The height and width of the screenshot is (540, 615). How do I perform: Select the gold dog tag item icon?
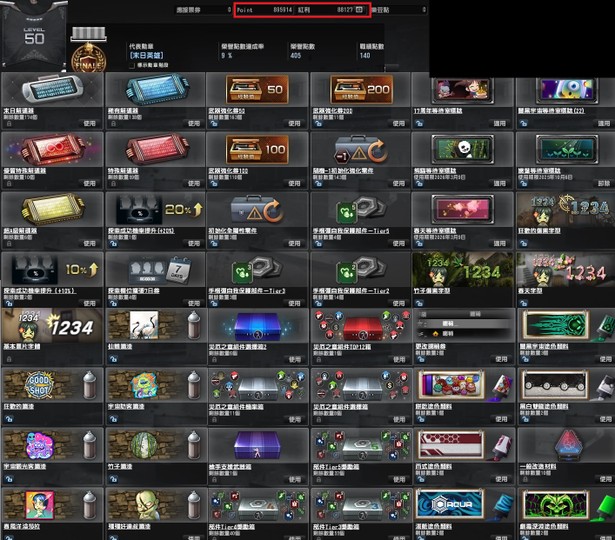[x=48, y=209]
